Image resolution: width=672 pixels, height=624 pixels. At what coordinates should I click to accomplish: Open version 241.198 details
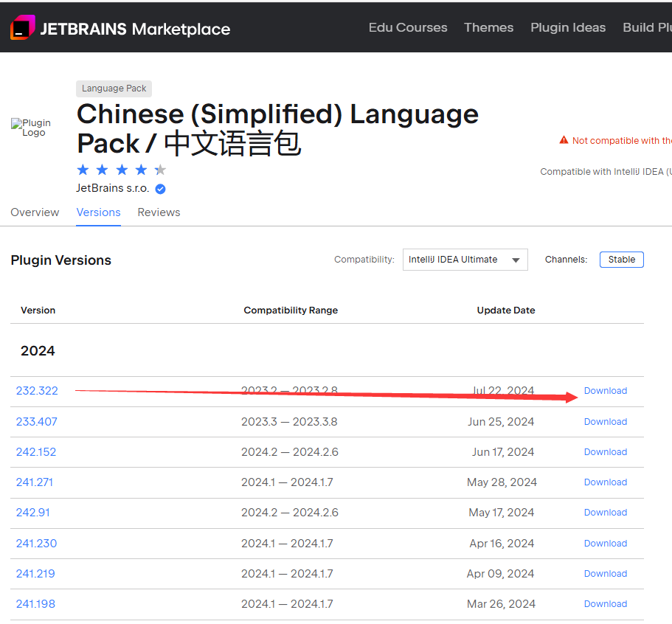35,604
